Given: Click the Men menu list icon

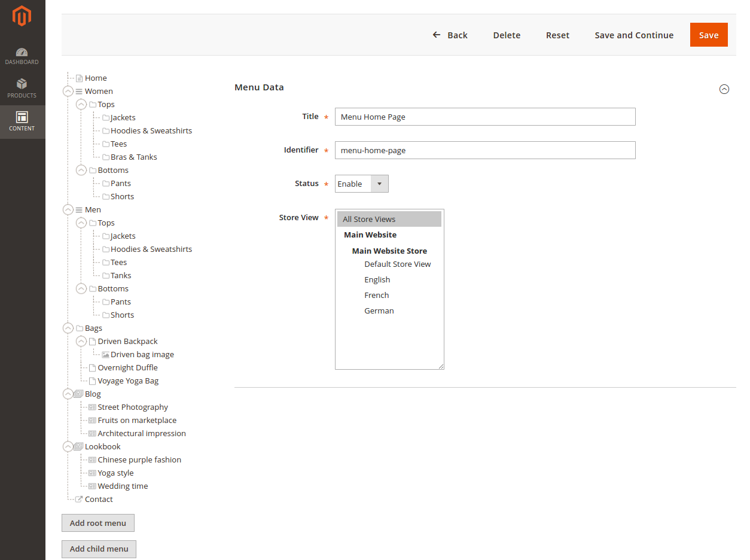Looking at the screenshot, I should point(79,210).
